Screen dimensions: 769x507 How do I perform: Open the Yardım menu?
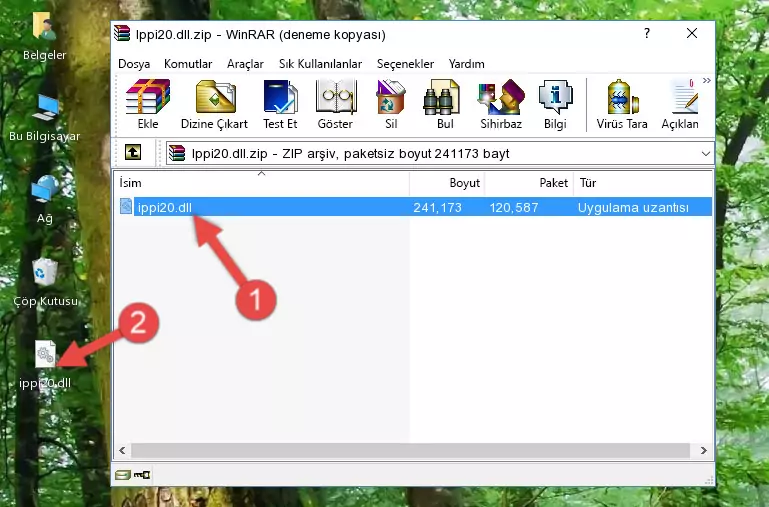point(466,64)
